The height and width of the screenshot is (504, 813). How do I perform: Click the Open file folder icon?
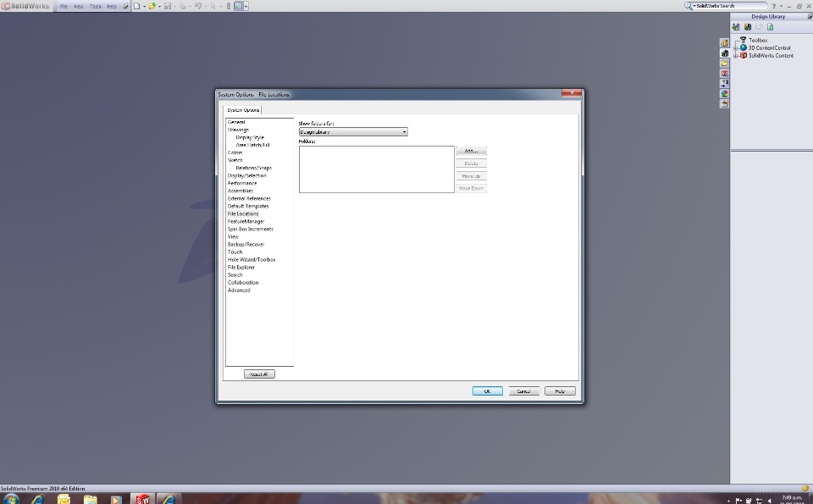[152, 6]
